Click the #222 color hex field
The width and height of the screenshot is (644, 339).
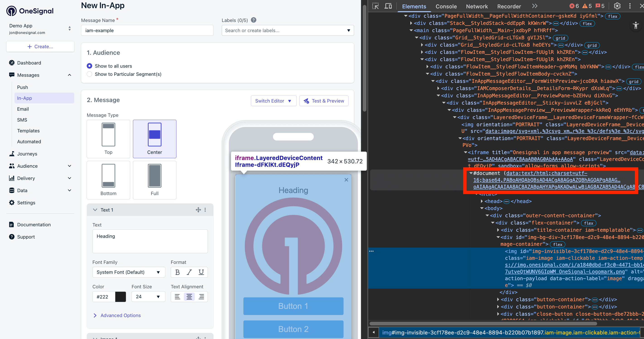(x=104, y=296)
